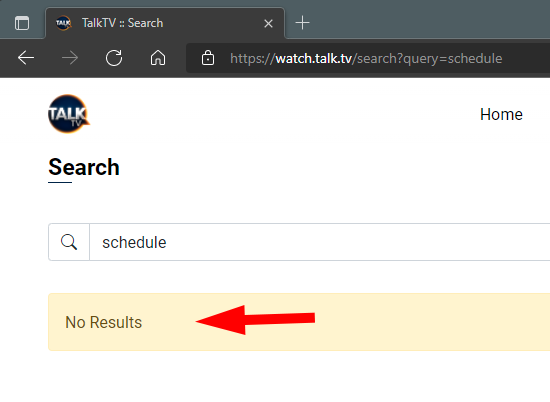Open the Home navigation link
Image resolution: width=550 pixels, height=402 pixels.
point(501,114)
